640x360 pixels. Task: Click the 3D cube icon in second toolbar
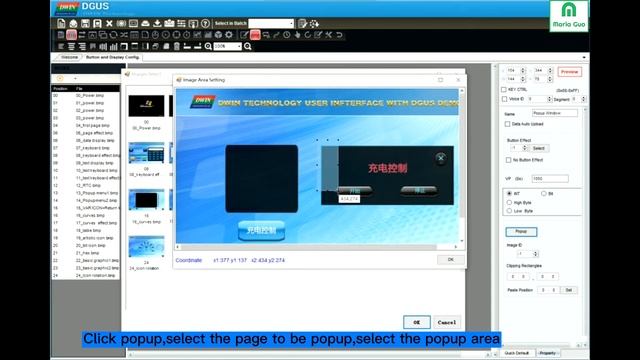click(218, 35)
